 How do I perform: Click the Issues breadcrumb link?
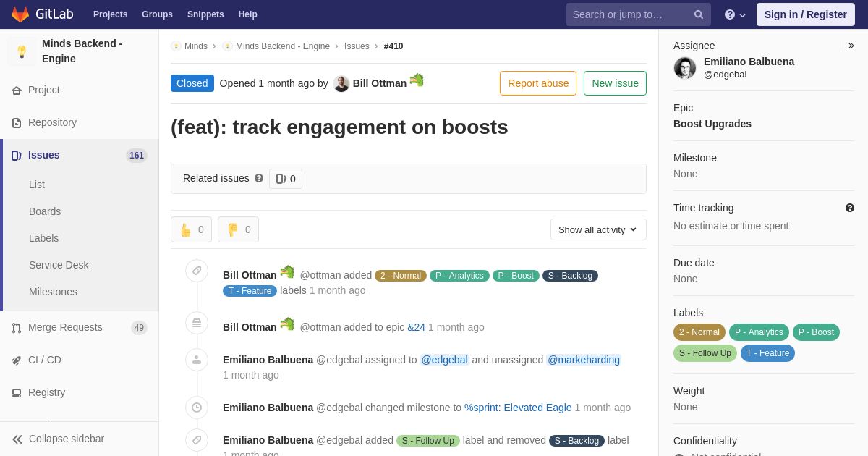[357, 46]
